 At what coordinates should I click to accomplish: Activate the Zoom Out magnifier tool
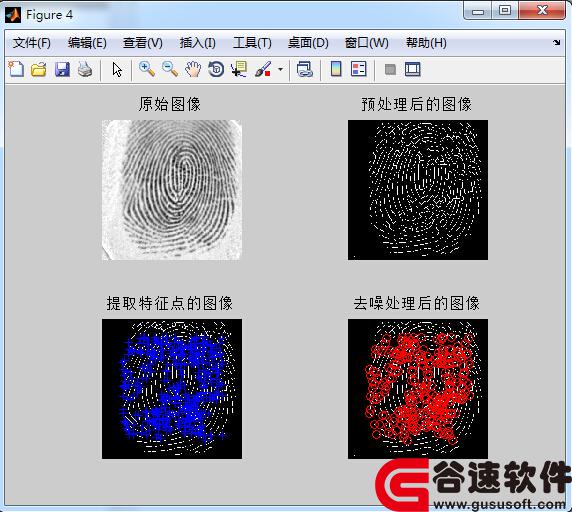click(x=170, y=69)
